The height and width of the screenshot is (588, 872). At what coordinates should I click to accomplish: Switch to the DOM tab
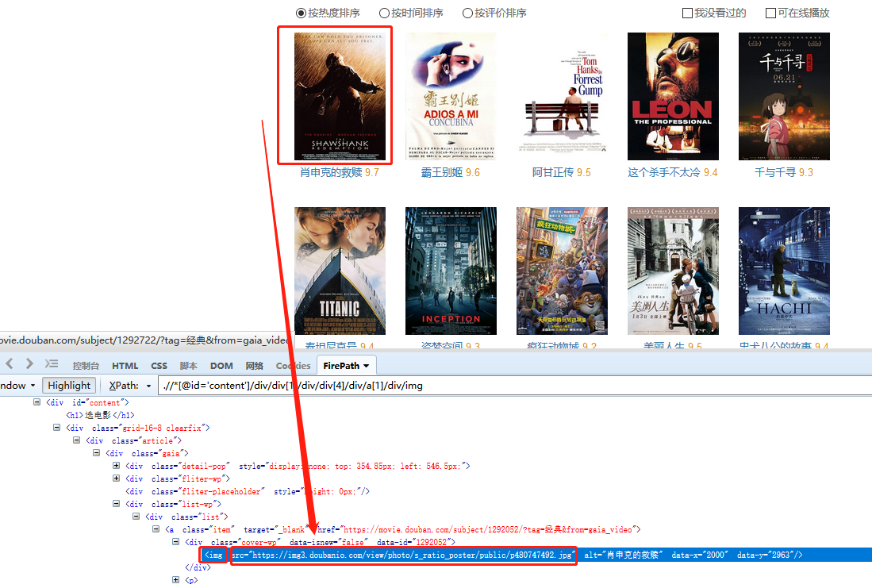pyautogui.click(x=221, y=366)
